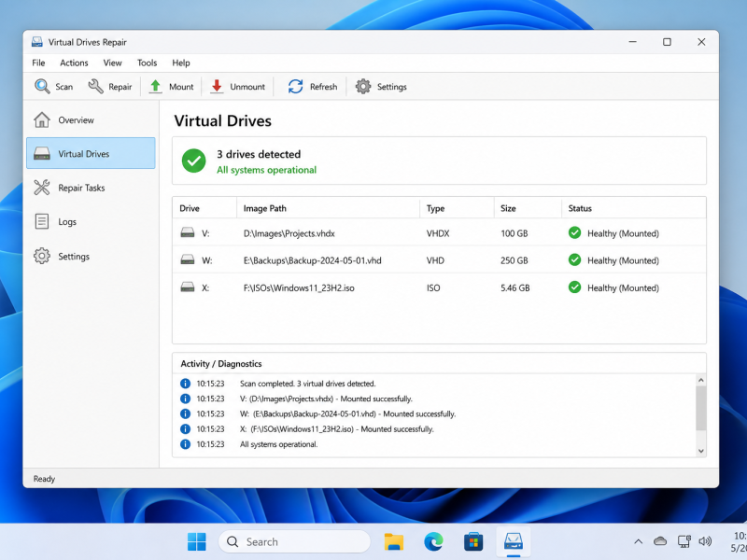747x560 pixels.
Task: Open the Tools menu
Action: [x=148, y=63]
